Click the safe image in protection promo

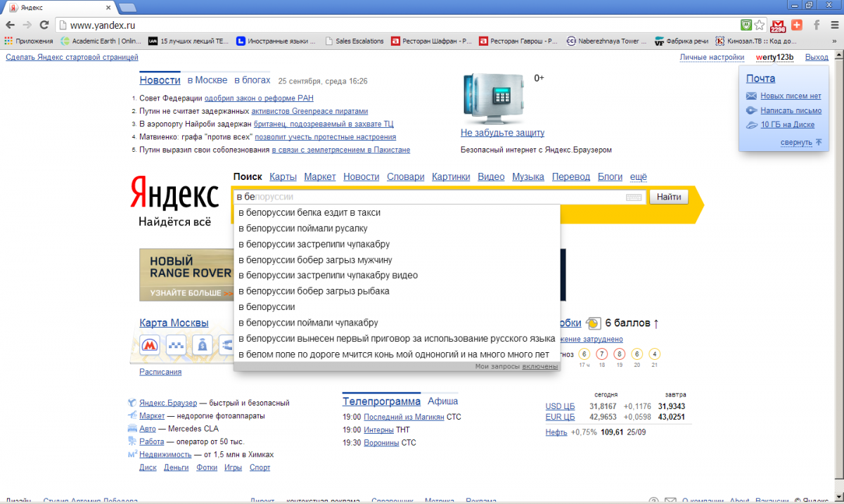coord(495,98)
